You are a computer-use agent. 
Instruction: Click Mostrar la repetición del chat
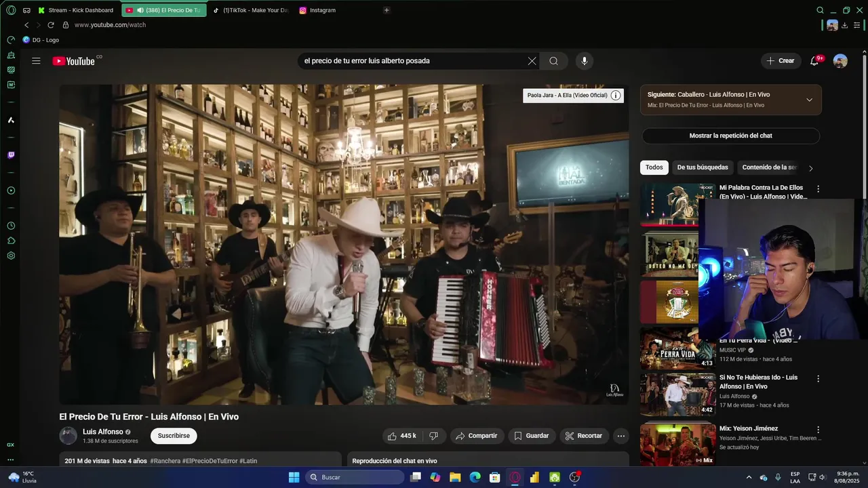click(x=731, y=136)
